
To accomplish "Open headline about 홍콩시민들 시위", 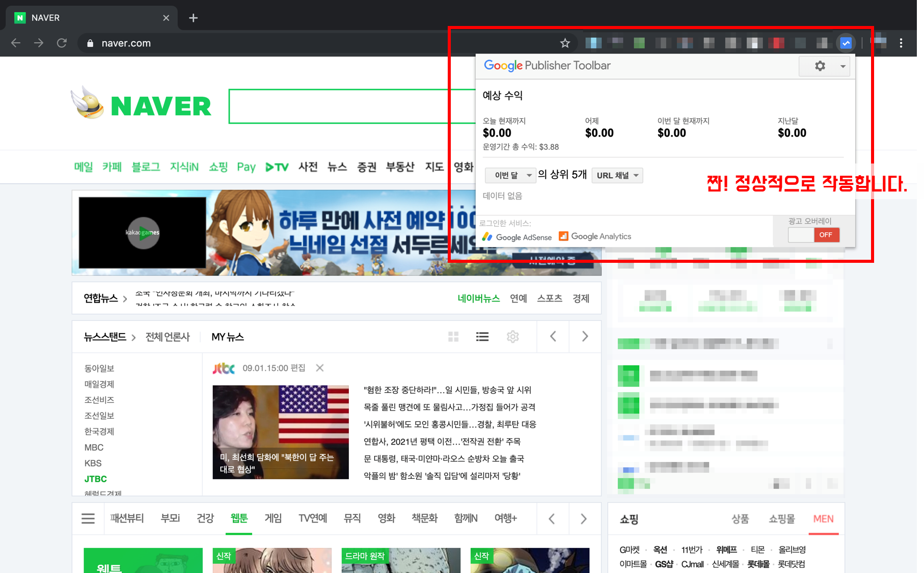I will pyautogui.click(x=450, y=424).
